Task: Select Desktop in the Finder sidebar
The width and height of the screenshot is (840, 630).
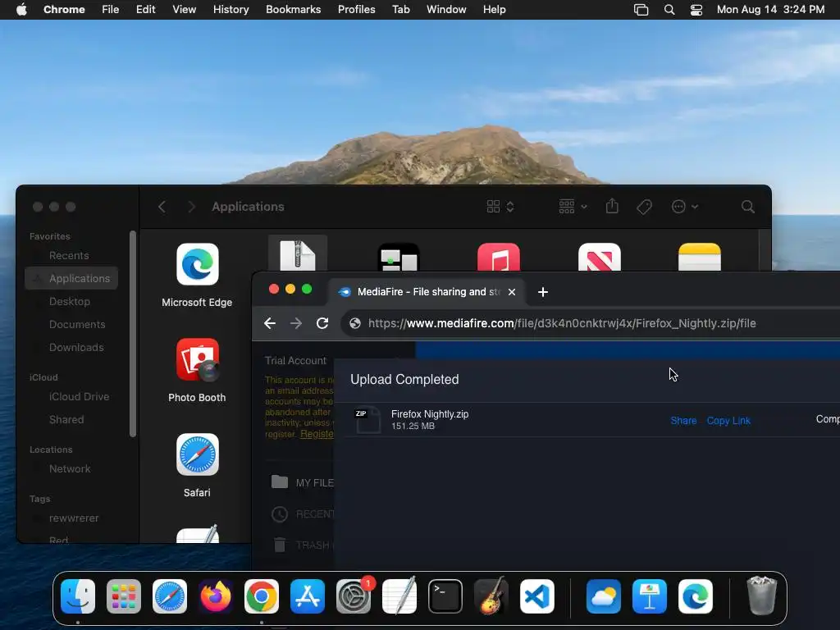Action: 70,302
